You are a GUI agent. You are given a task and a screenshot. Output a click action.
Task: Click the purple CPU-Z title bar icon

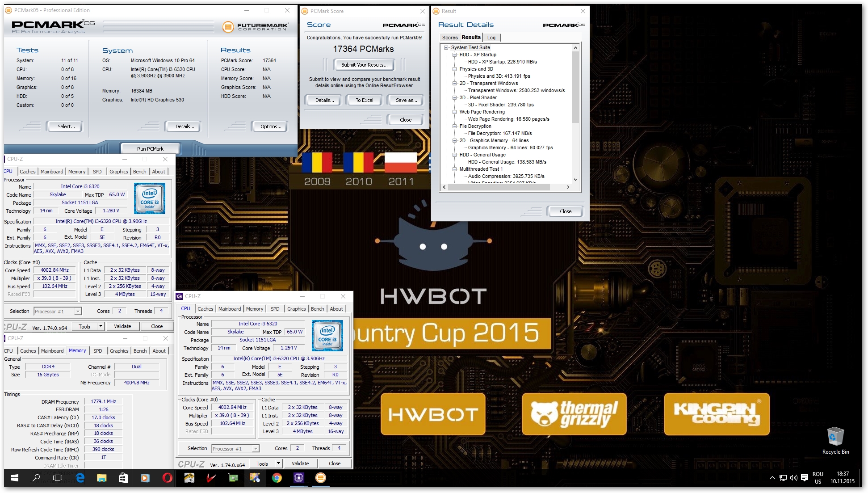pyautogui.click(x=179, y=296)
